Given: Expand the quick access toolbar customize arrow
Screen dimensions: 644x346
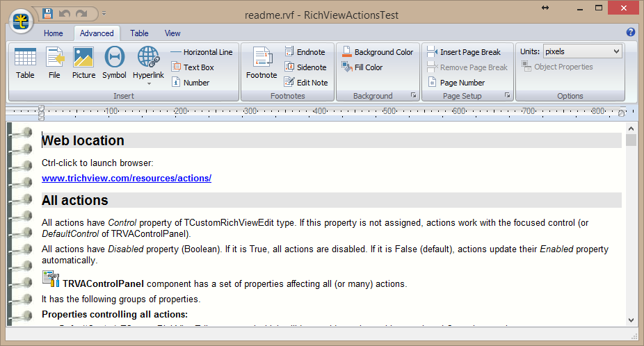Looking at the screenshot, I should pyautogui.click(x=104, y=13).
